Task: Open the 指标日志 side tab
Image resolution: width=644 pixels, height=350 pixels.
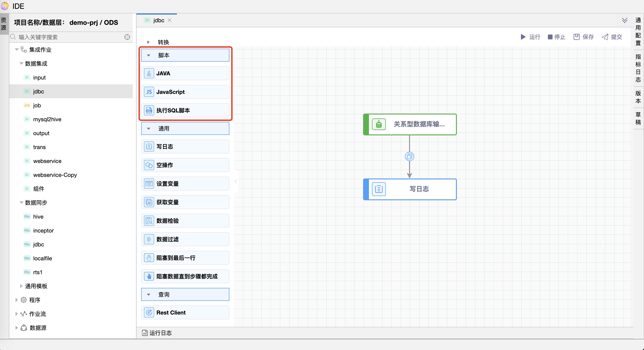Action: pos(638,68)
